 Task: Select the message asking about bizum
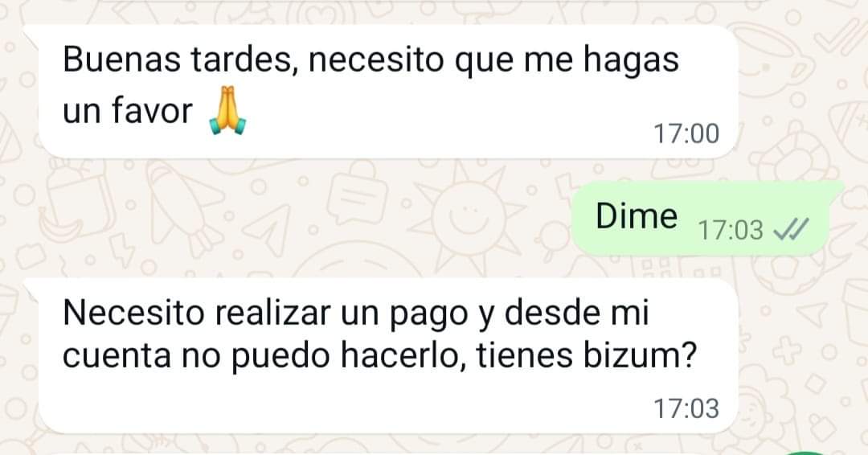(x=389, y=356)
